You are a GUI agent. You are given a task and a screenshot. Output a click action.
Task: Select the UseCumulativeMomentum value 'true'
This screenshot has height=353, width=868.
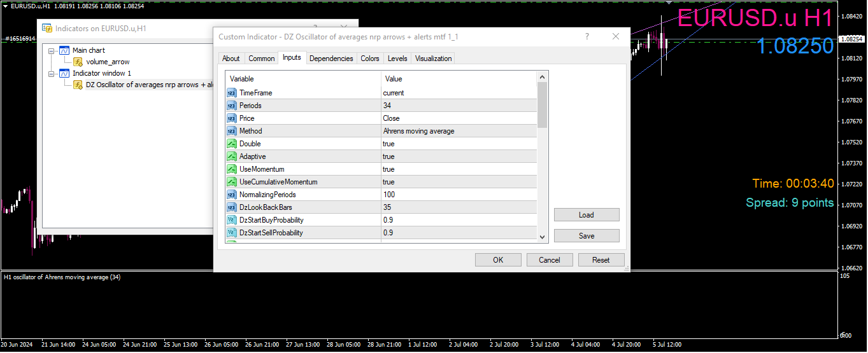pos(389,182)
